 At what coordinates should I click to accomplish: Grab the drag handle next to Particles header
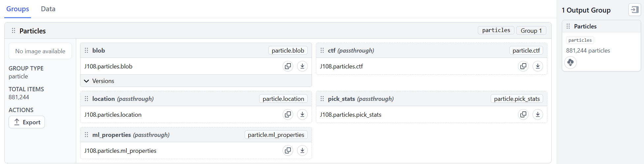(x=14, y=30)
